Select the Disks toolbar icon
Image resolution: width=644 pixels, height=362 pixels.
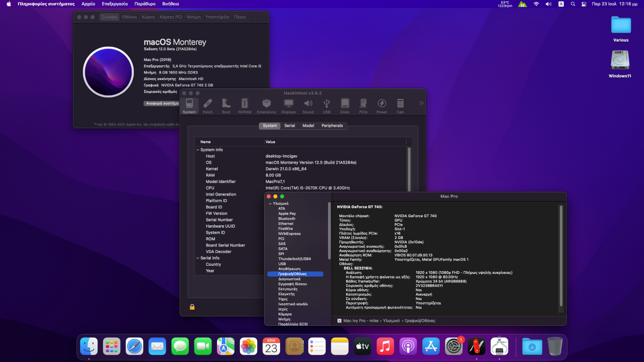(x=345, y=106)
